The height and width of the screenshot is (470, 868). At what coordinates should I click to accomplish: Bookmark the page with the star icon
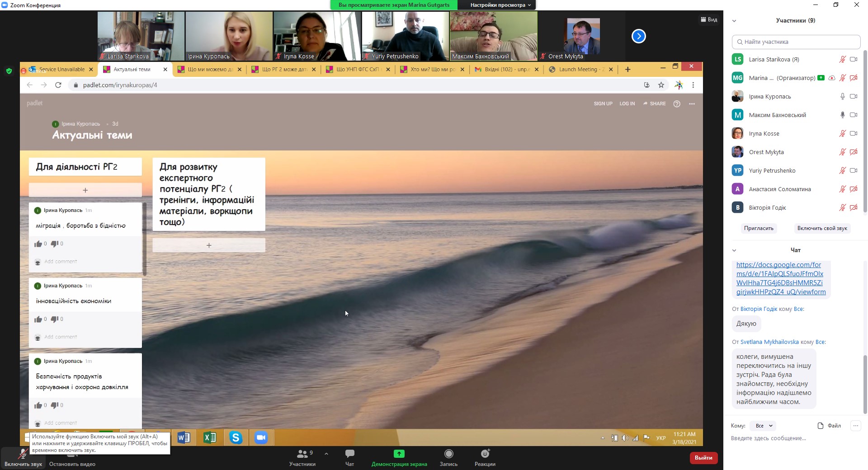[x=661, y=85]
